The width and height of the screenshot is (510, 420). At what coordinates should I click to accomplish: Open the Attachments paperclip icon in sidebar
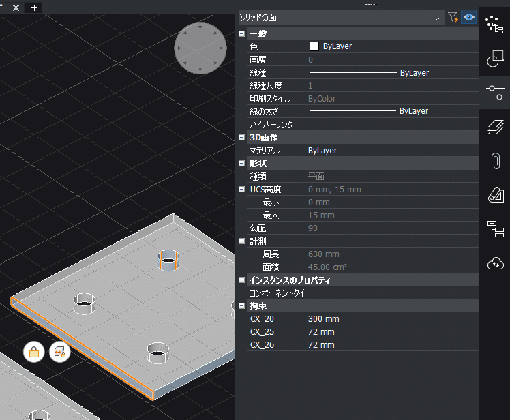495,161
